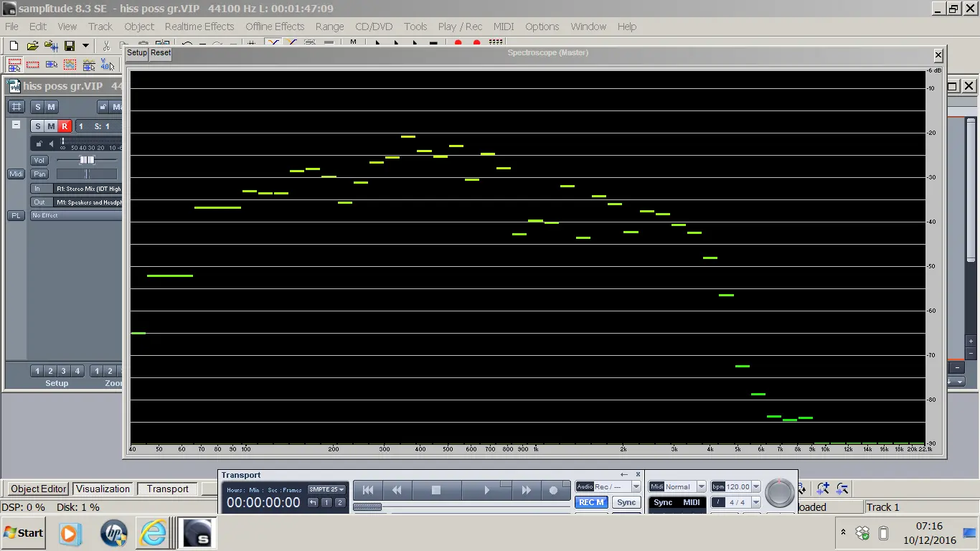Open the Offline Effects menu
This screenshot has height=551, width=980.
pyautogui.click(x=275, y=27)
